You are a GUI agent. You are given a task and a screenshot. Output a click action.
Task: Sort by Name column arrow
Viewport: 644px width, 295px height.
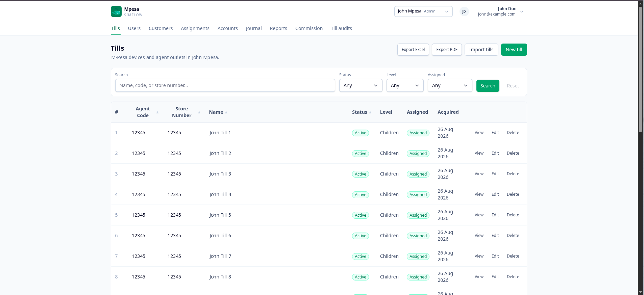pyautogui.click(x=226, y=112)
